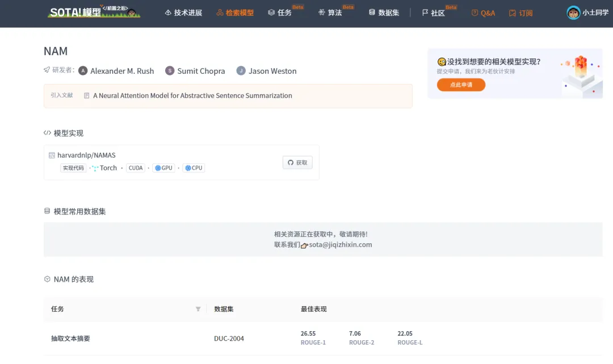The width and height of the screenshot is (613, 364).
Task: Open the 数据集 menu
Action: click(384, 13)
